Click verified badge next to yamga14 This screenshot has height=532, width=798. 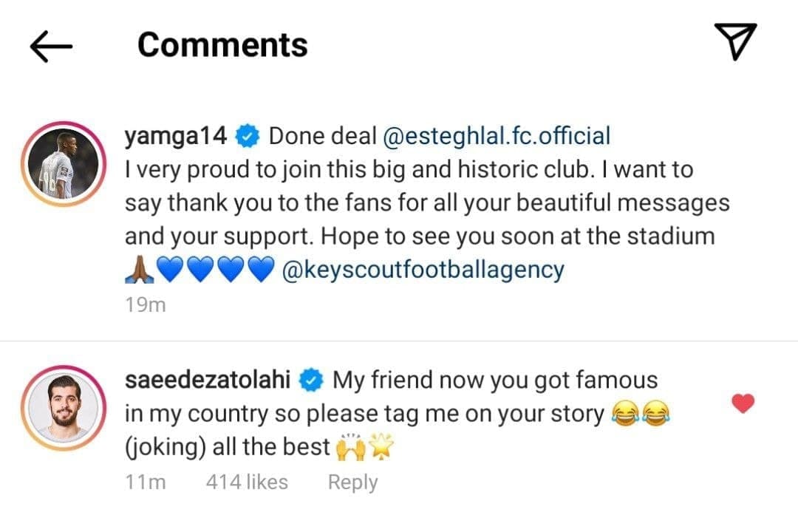click(246, 136)
